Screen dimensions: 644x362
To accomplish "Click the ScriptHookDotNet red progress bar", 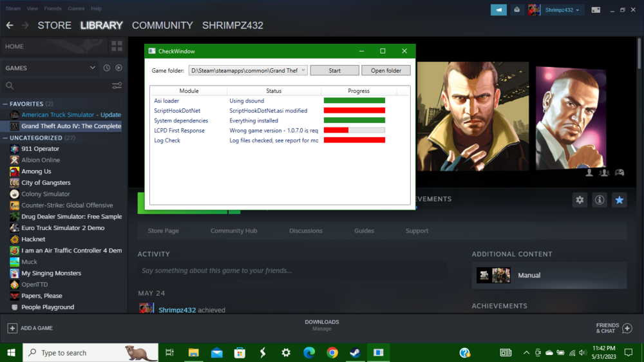I will pos(354,111).
